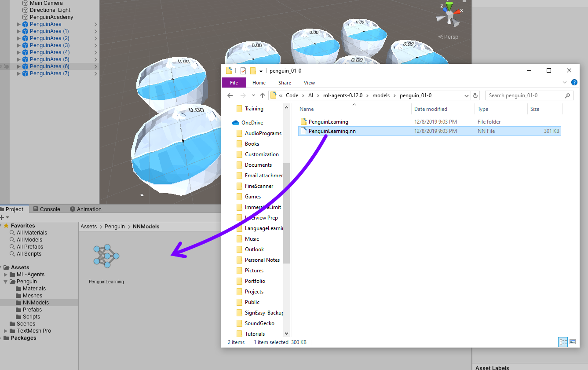Open the Home ribbon tab in Explorer

click(x=259, y=83)
